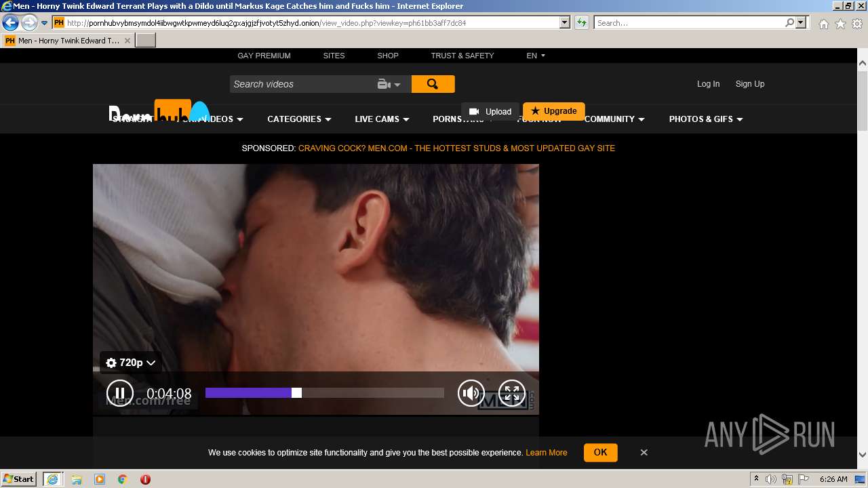Click the browser Forward arrow button
Image resolution: width=868 pixels, height=488 pixels.
[x=29, y=22]
